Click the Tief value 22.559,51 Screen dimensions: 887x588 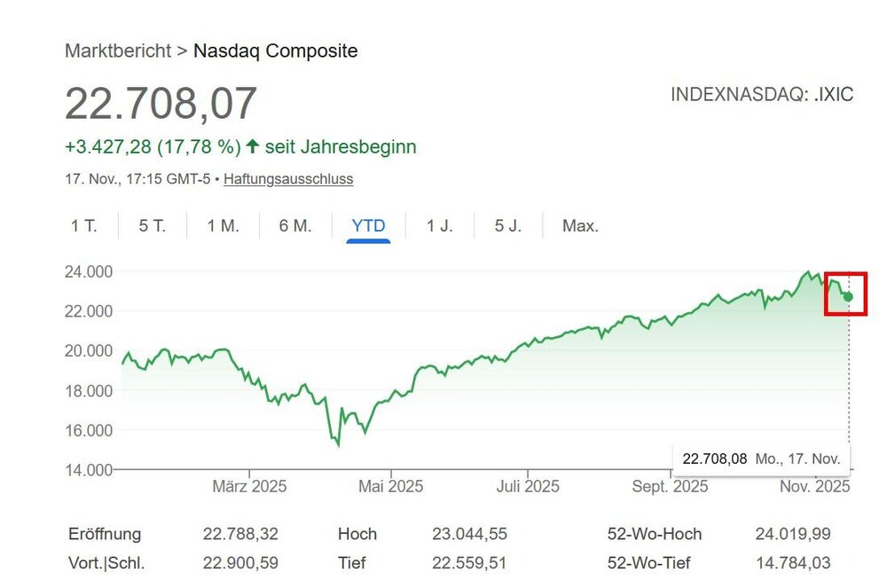tap(468, 562)
